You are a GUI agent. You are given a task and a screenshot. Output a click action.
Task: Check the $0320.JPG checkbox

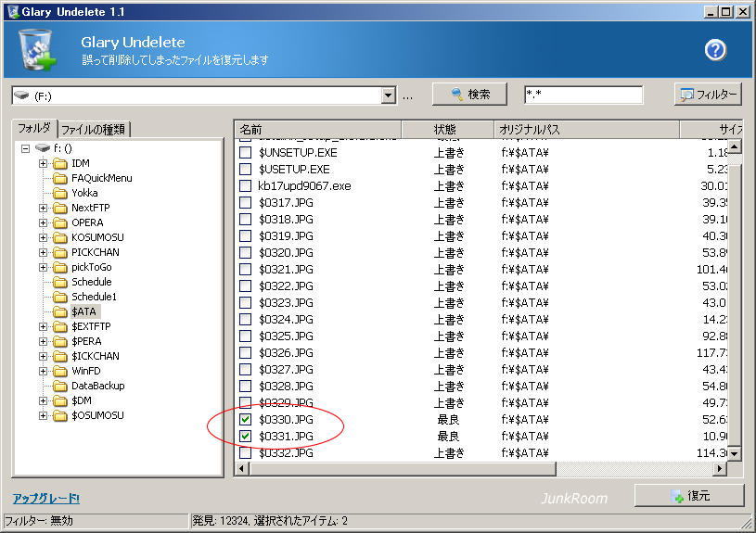coord(246,252)
